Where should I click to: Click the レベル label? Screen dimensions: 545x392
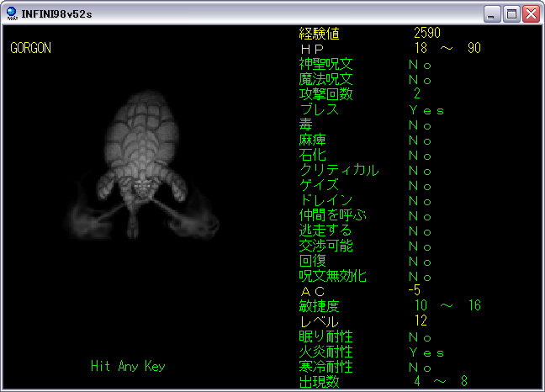pyautogui.click(x=319, y=321)
